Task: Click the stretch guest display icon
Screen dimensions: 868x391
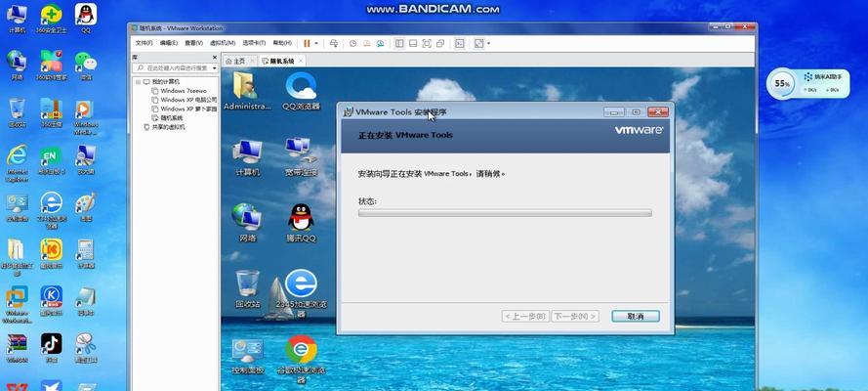Action: pos(478,43)
